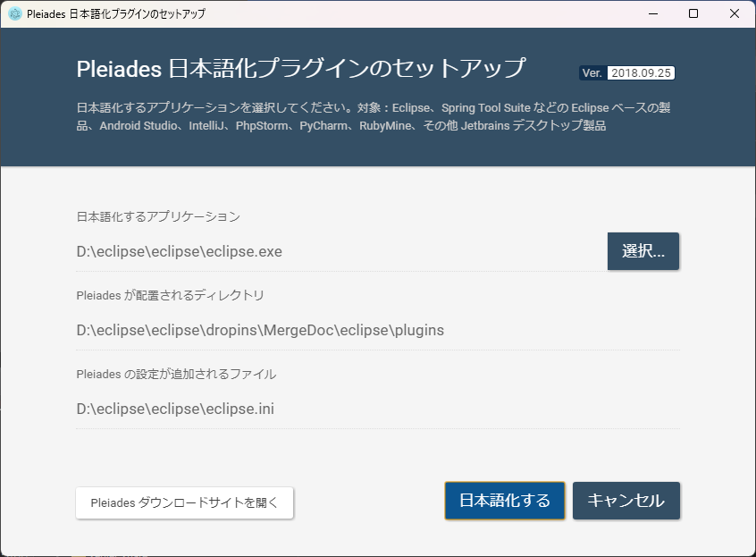Cancel the setup with the キャンセル button
The height and width of the screenshot is (557, 756).
click(x=626, y=501)
